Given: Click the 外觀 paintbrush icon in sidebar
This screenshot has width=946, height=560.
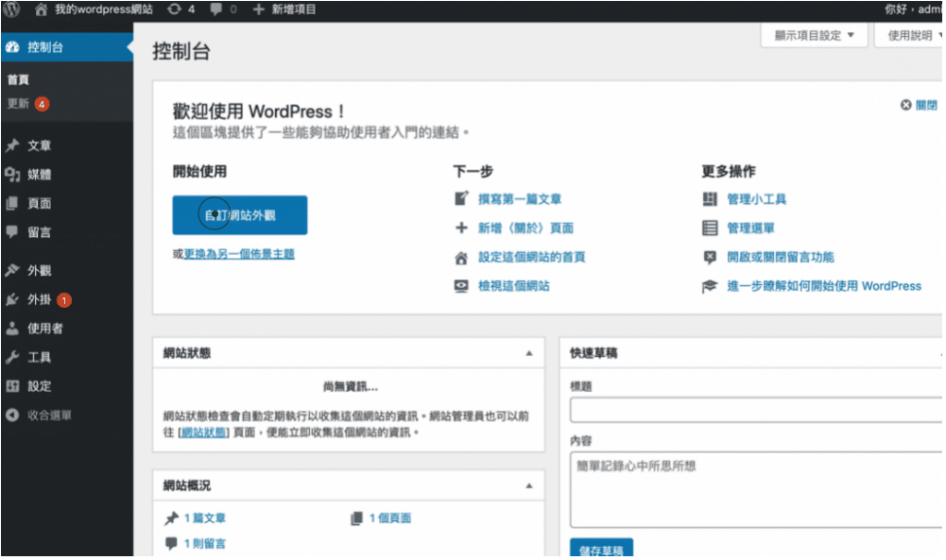Looking at the screenshot, I should tap(12, 271).
